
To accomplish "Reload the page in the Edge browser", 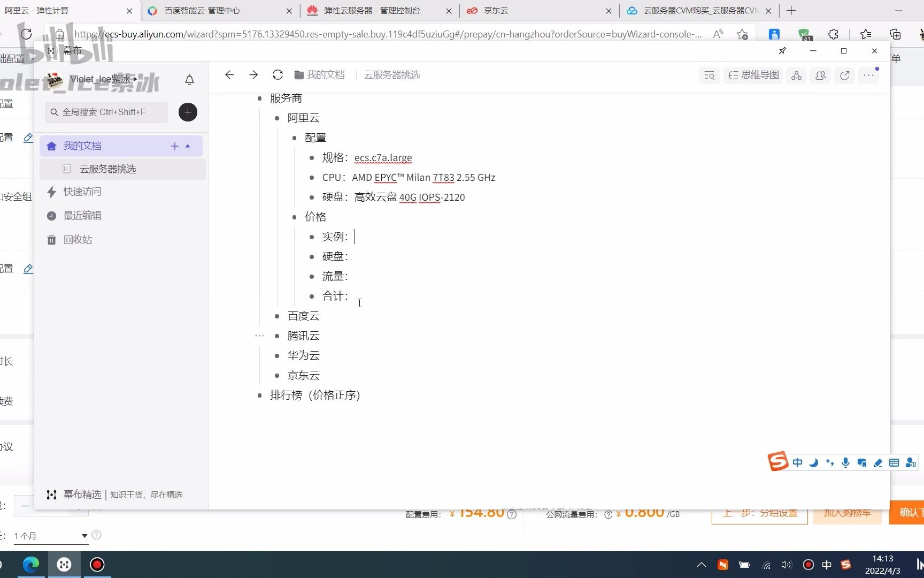I will point(26,34).
